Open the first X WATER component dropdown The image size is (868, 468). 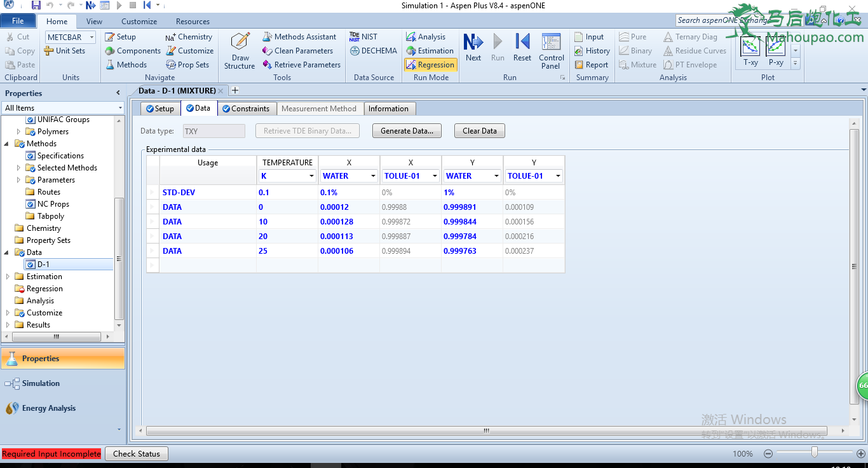tap(374, 176)
